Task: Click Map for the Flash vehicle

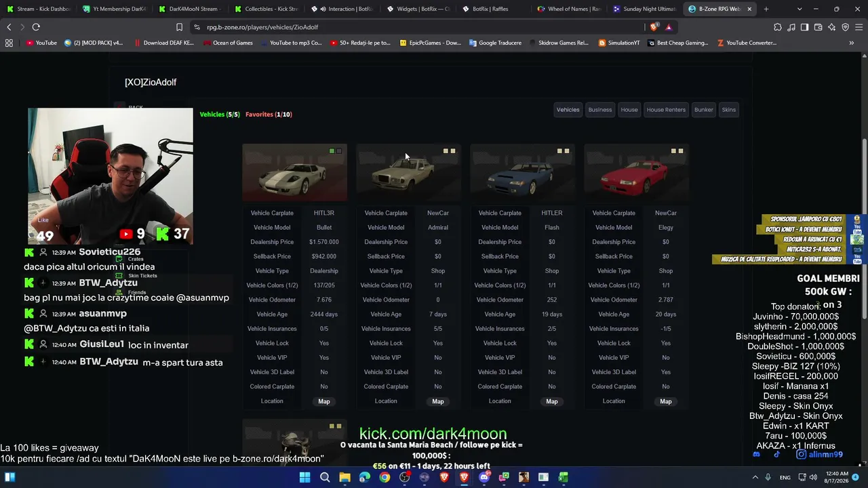Action: [552, 401]
